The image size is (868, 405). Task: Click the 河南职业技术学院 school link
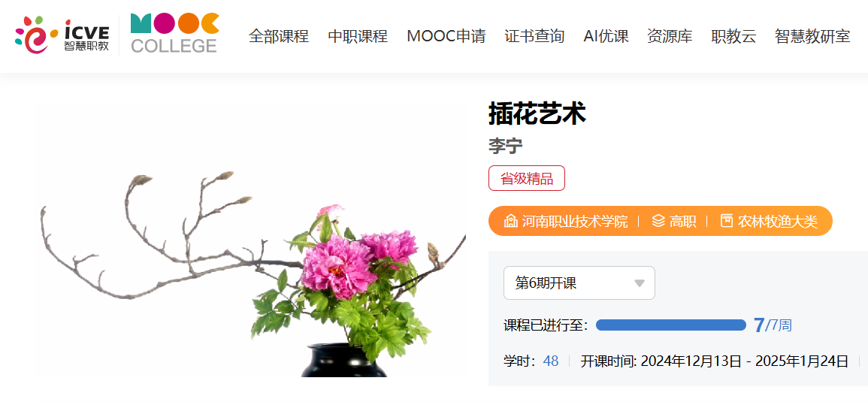pos(575,222)
